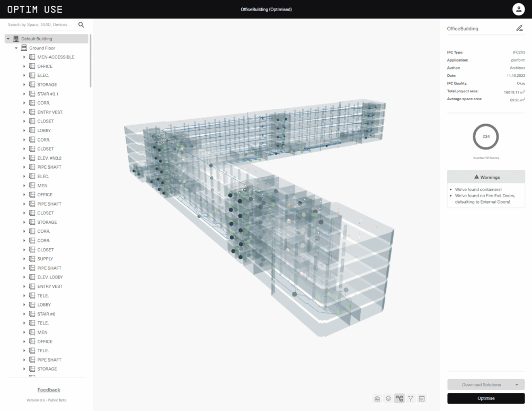This screenshot has width=532, height=411.
Task: Click the pencil edit icon beside OfficeBuilding
Action: 519,29
